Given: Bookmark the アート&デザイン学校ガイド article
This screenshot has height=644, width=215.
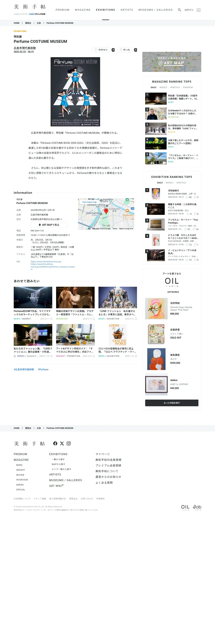Looking at the screenshot, I should 94,356.
